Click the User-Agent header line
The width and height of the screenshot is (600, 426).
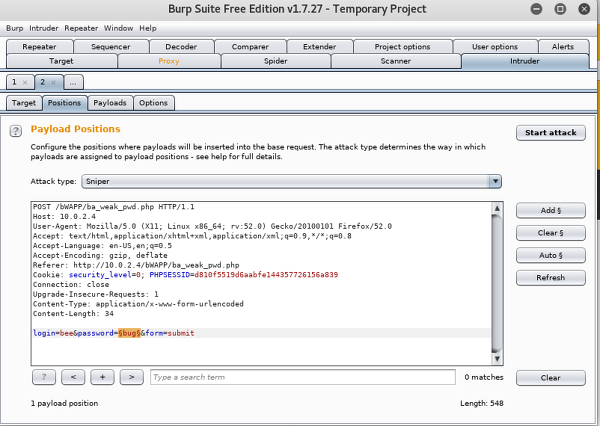point(212,227)
